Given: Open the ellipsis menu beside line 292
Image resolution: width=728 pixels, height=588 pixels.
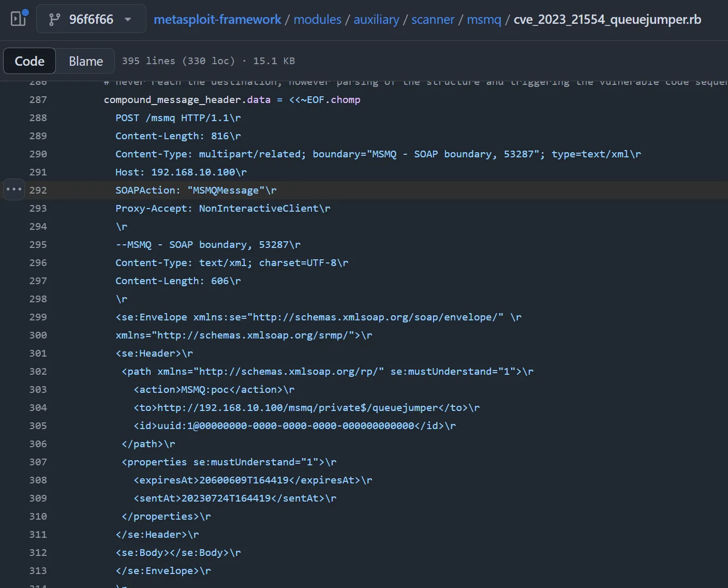Looking at the screenshot, I should pyautogui.click(x=14, y=189).
